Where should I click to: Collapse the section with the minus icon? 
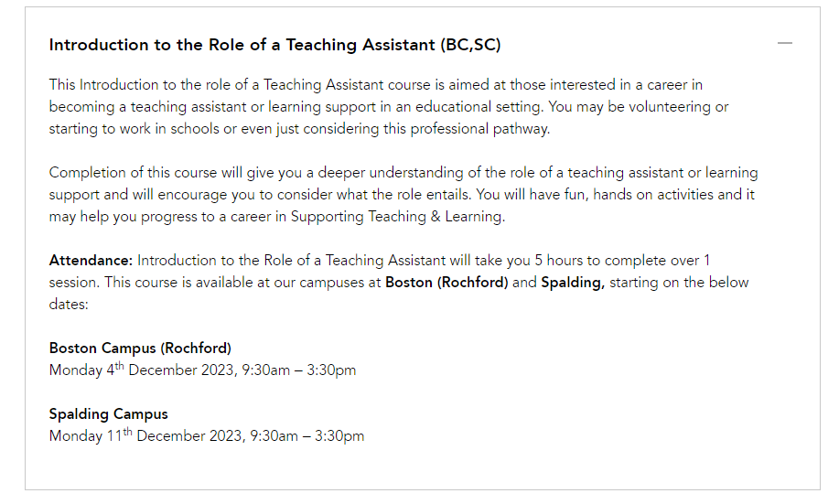[784, 43]
